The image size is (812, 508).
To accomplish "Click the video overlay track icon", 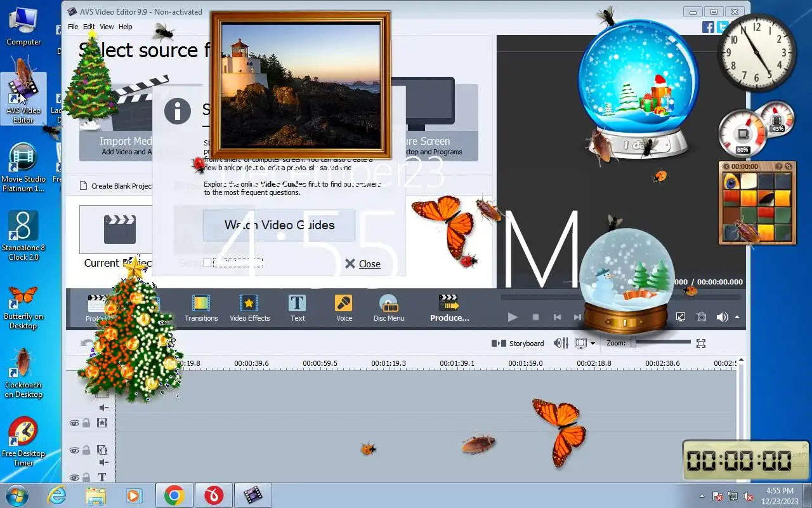I will click(101, 450).
